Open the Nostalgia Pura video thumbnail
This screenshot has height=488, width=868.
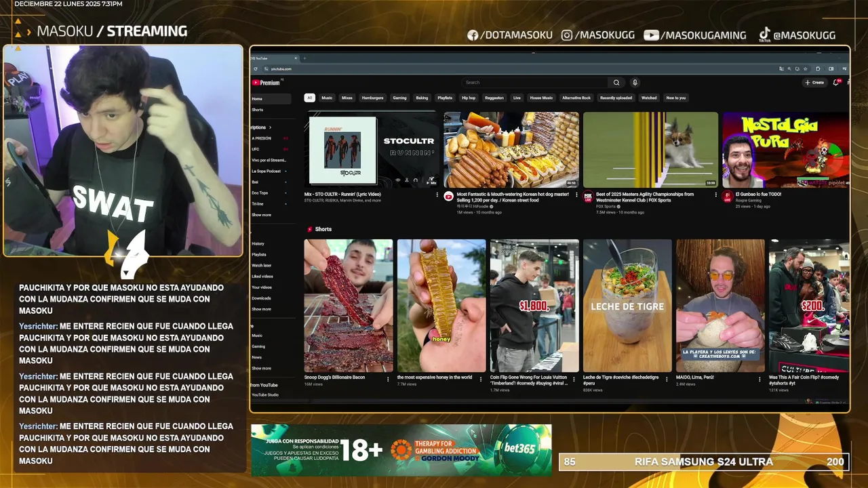click(785, 150)
